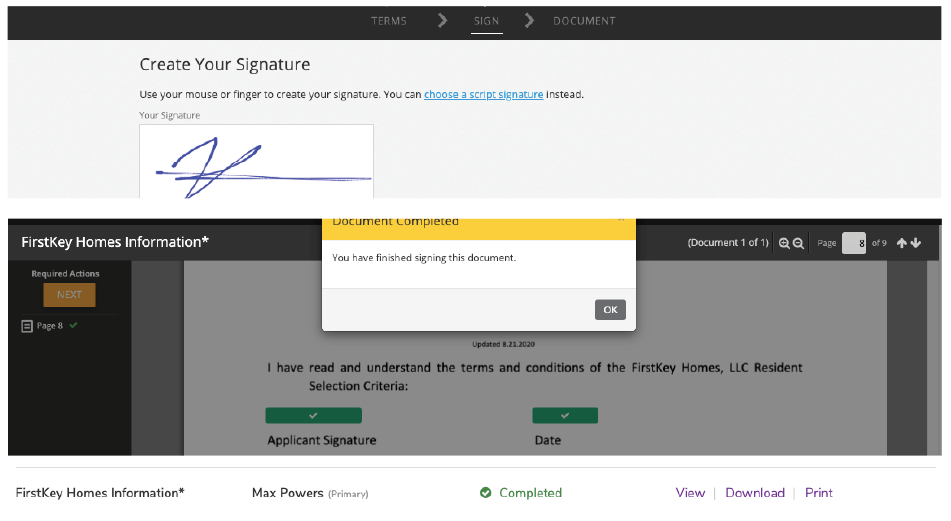951x521 pixels.
Task: Open the DOCUMENT step
Action: tap(584, 21)
